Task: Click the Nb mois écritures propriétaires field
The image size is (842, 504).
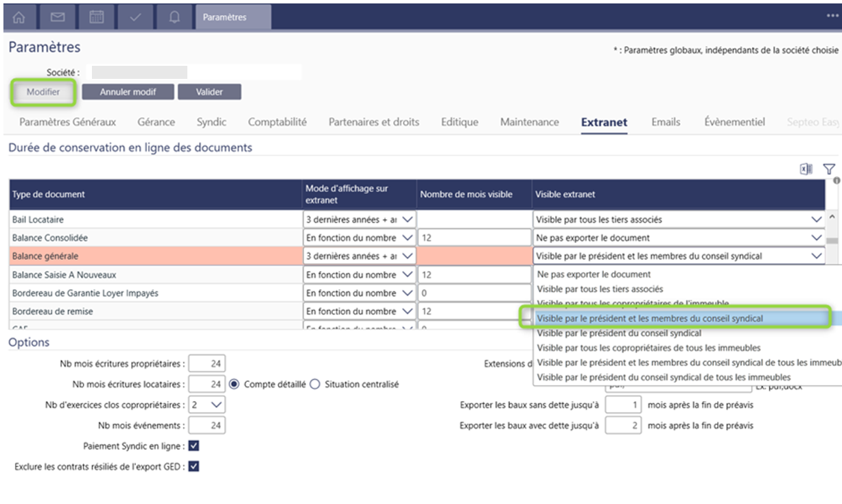Action: click(207, 364)
